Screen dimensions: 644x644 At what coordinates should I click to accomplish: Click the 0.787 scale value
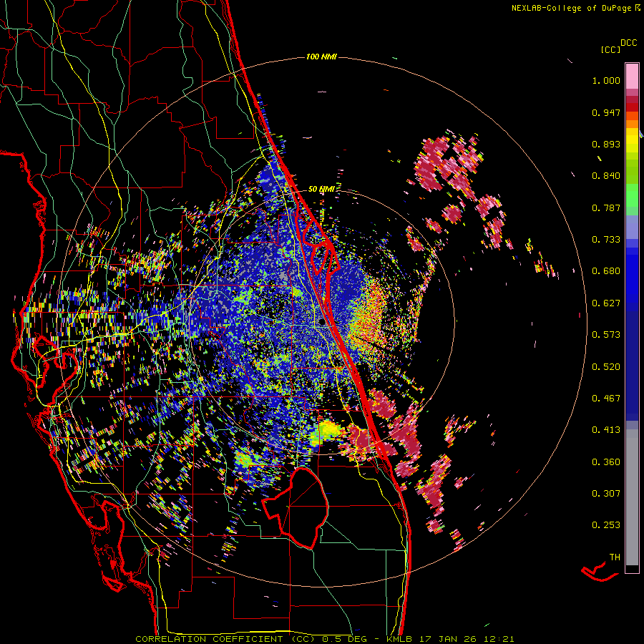(x=606, y=208)
